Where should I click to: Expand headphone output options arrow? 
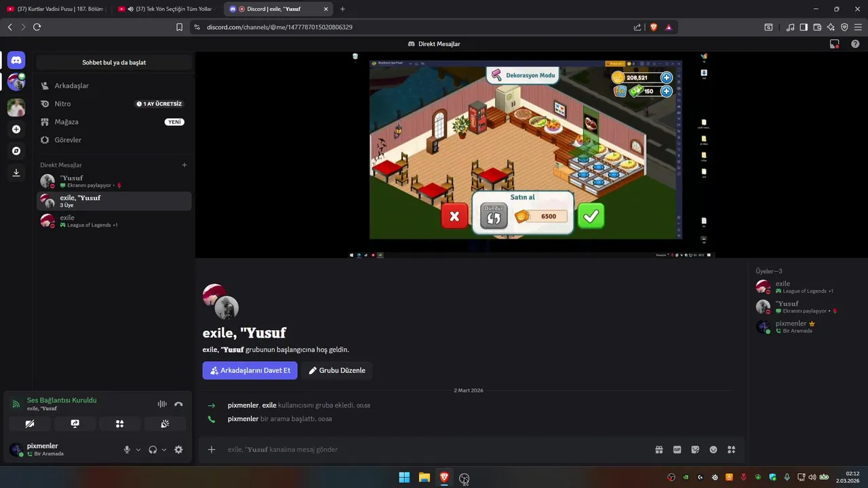pos(164,449)
